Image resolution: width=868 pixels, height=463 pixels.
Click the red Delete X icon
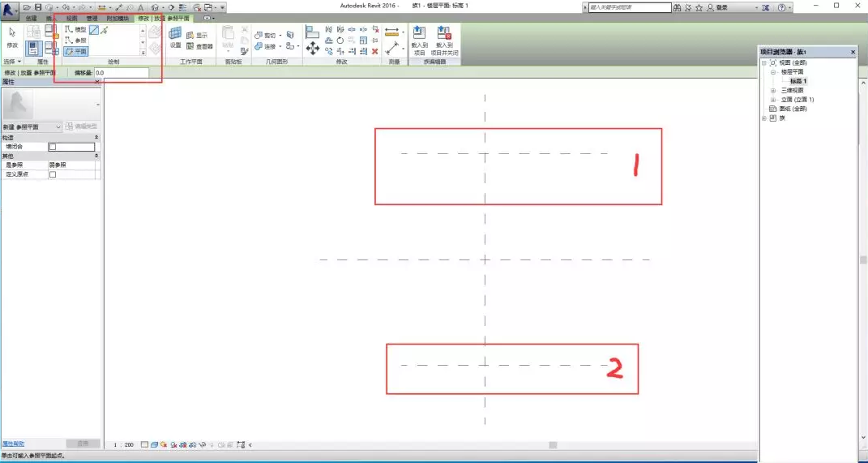374,51
